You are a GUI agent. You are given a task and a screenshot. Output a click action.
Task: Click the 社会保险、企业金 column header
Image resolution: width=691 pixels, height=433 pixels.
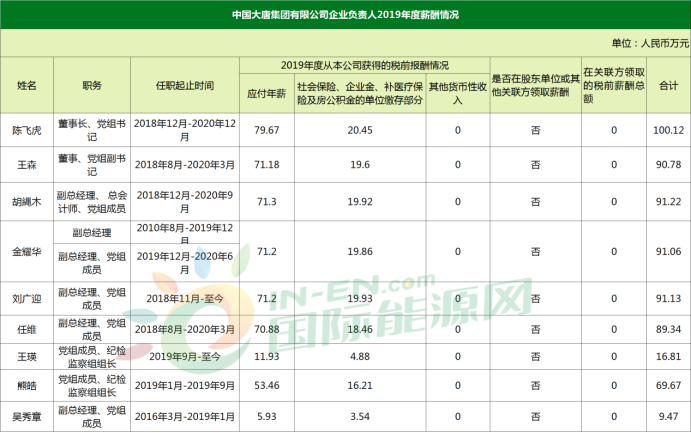pos(360,93)
